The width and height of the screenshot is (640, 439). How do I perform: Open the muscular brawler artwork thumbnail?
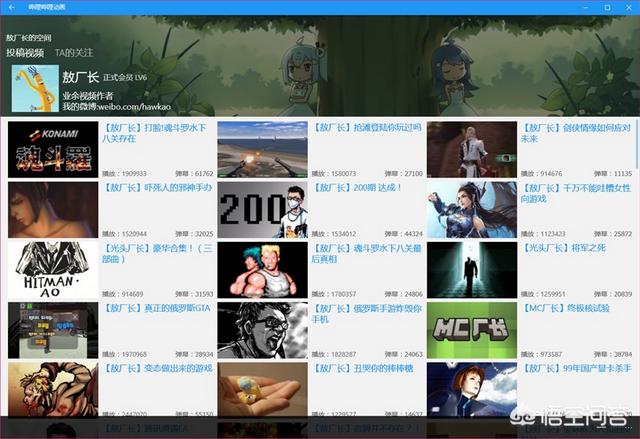coord(53,390)
